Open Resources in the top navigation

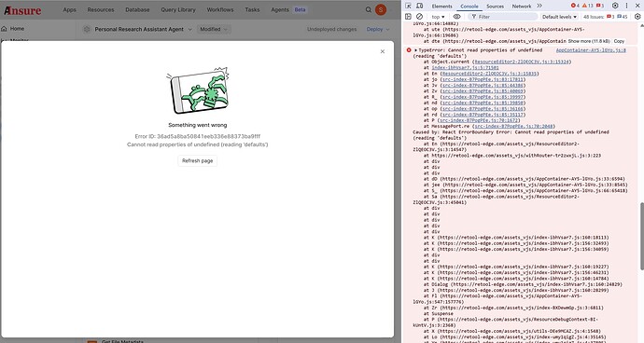(101, 9)
